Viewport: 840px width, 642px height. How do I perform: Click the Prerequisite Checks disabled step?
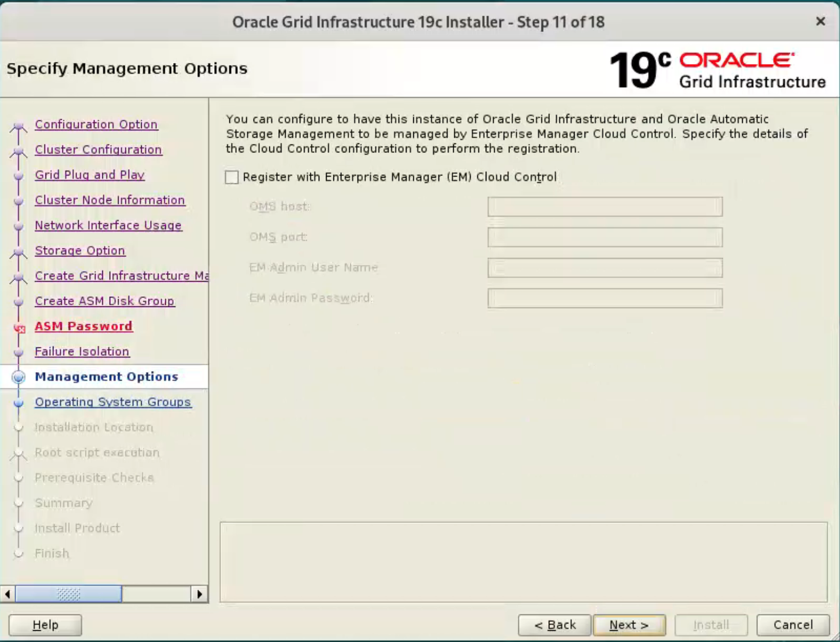click(x=94, y=478)
